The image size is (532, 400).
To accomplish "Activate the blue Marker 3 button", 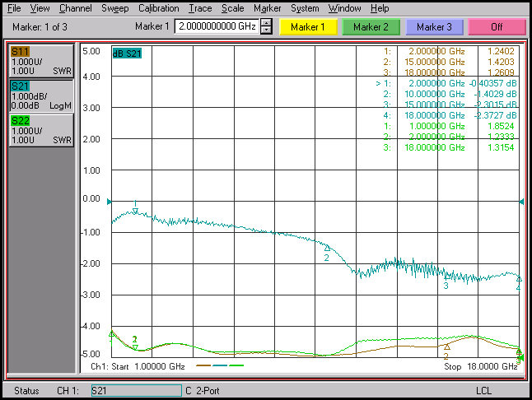I will (434, 26).
